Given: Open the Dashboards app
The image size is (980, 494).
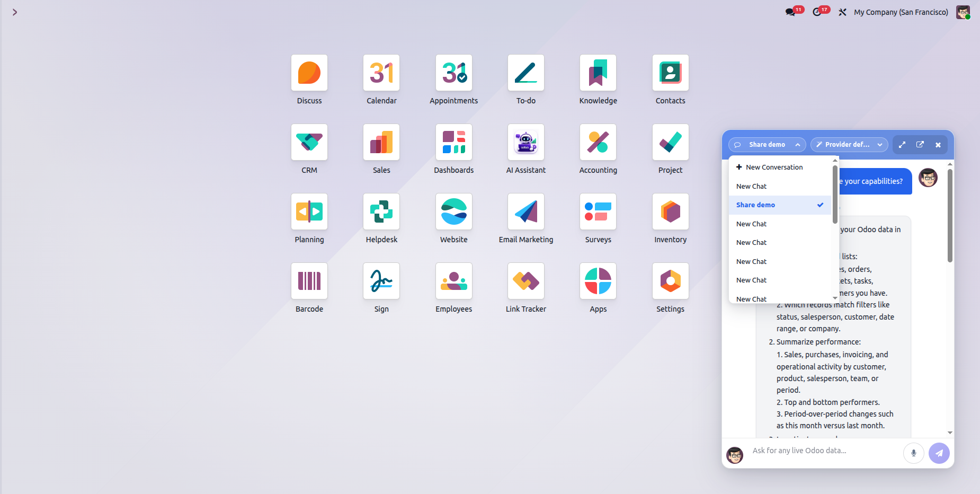Looking at the screenshot, I should [x=454, y=142].
